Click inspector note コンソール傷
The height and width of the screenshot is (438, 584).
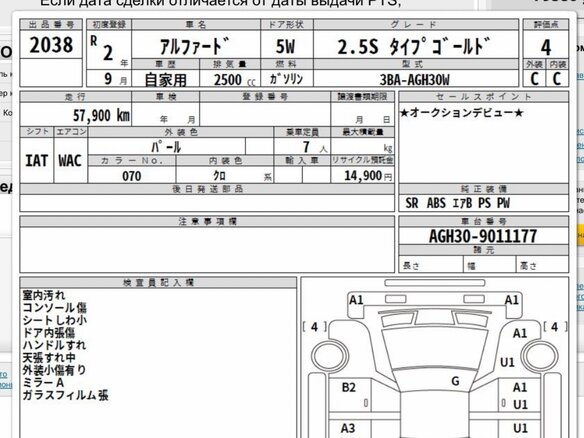pos(55,308)
